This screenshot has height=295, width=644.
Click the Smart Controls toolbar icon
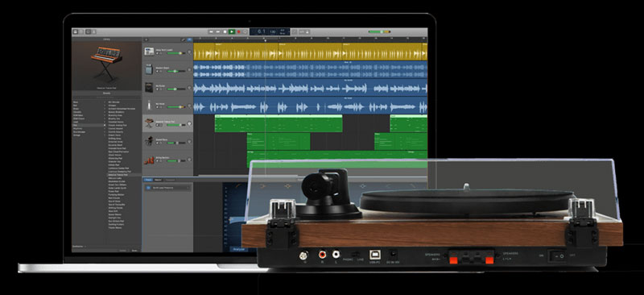pyautogui.click(x=88, y=31)
